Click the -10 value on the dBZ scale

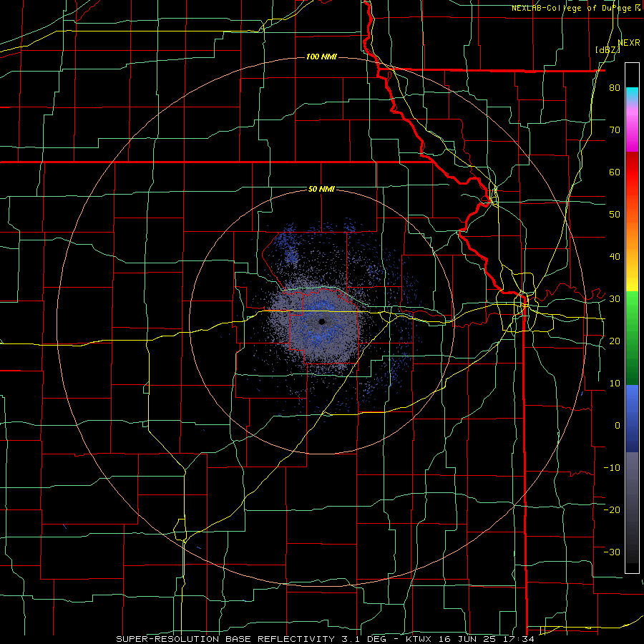tap(612, 468)
